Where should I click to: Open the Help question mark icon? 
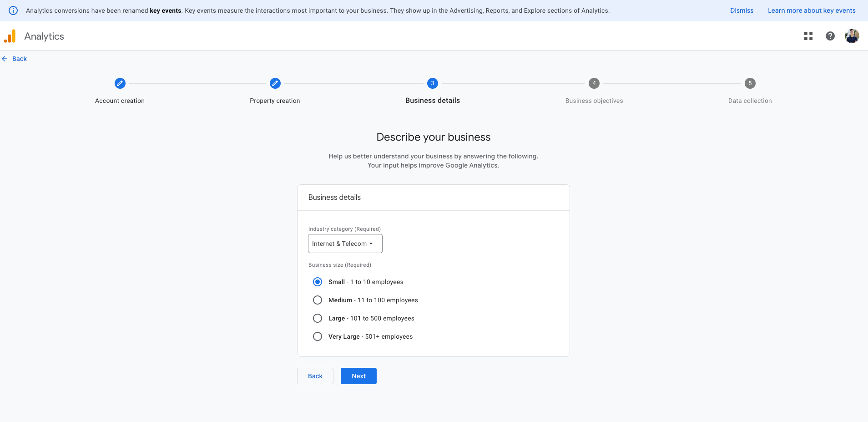pos(830,36)
